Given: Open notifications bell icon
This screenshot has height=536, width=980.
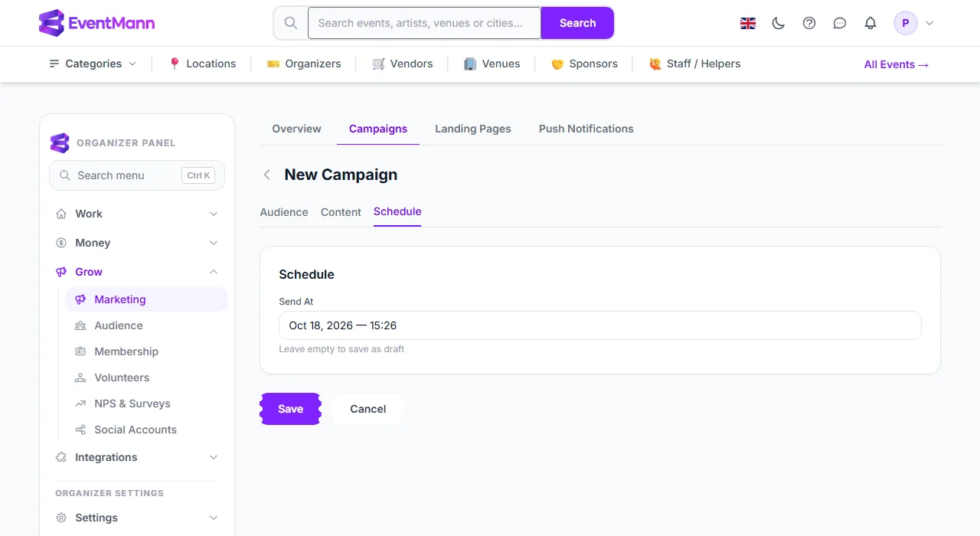Looking at the screenshot, I should click(x=871, y=23).
